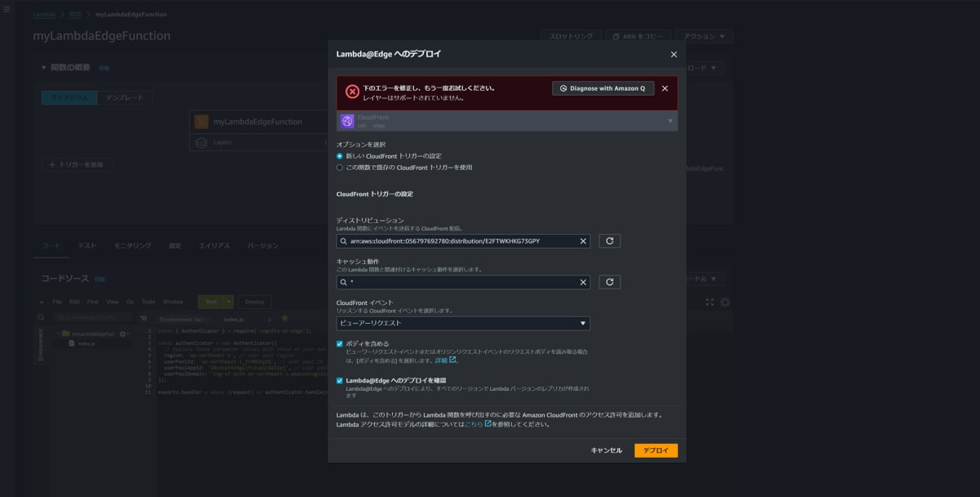980x497 pixels.
Task: Open the View menu in code editor
Action: click(112, 302)
